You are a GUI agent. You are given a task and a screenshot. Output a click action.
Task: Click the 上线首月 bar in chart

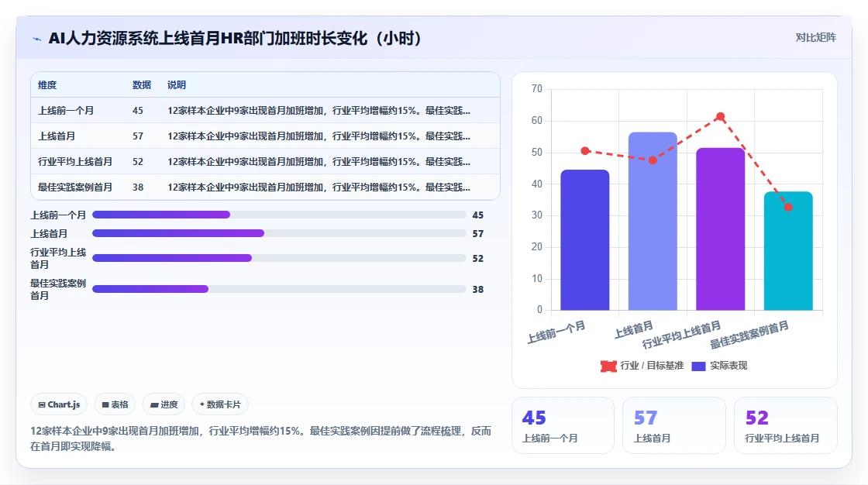click(x=653, y=221)
